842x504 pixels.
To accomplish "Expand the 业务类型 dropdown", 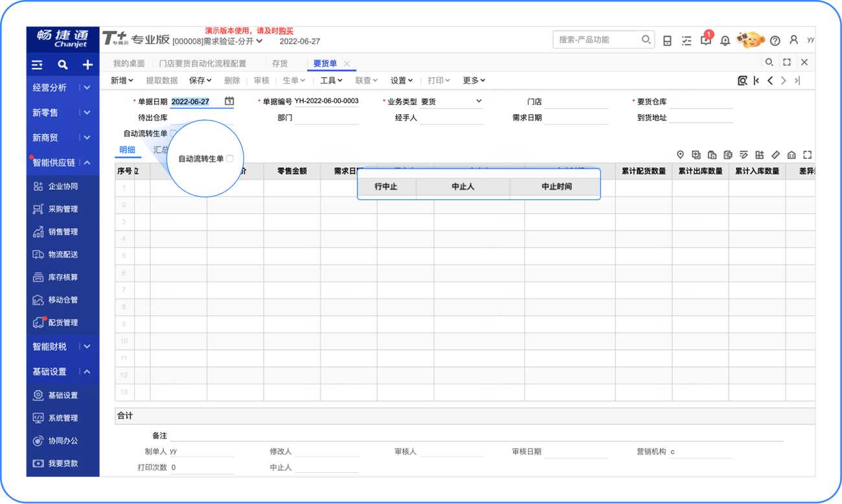I will (x=479, y=101).
